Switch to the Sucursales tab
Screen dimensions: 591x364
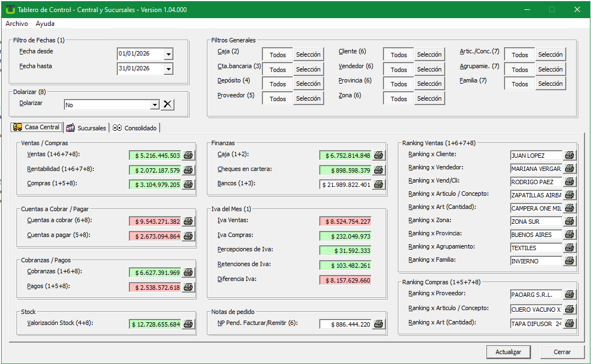point(86,128)
